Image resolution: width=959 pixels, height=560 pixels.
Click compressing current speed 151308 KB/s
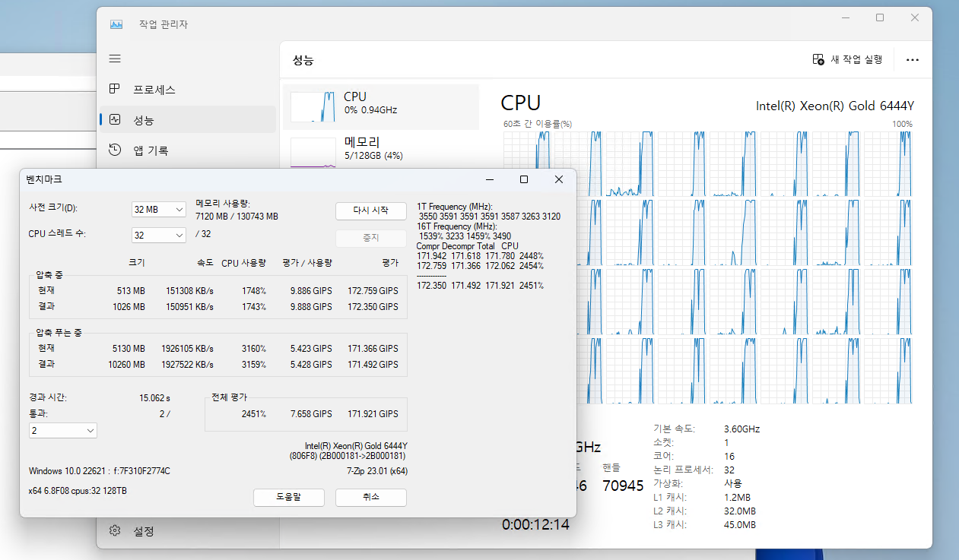(x=189, y=290)
